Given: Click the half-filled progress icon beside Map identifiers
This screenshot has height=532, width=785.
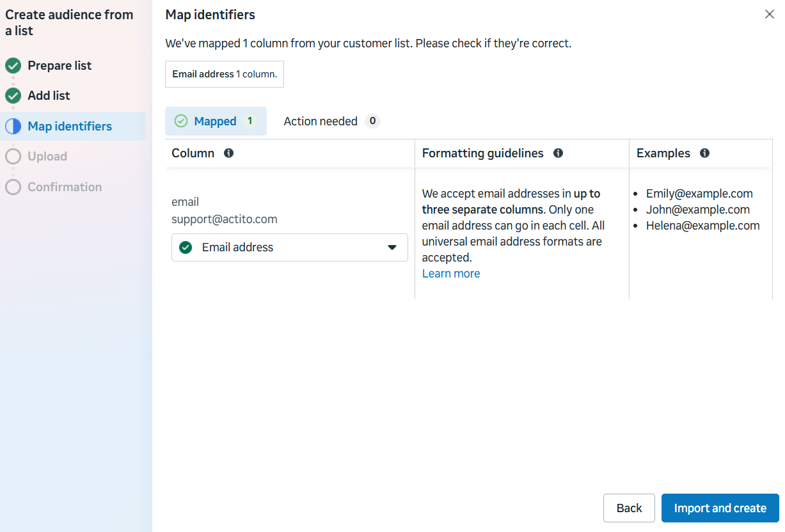Looking at the screenshot, I should [x=14, y=126].
